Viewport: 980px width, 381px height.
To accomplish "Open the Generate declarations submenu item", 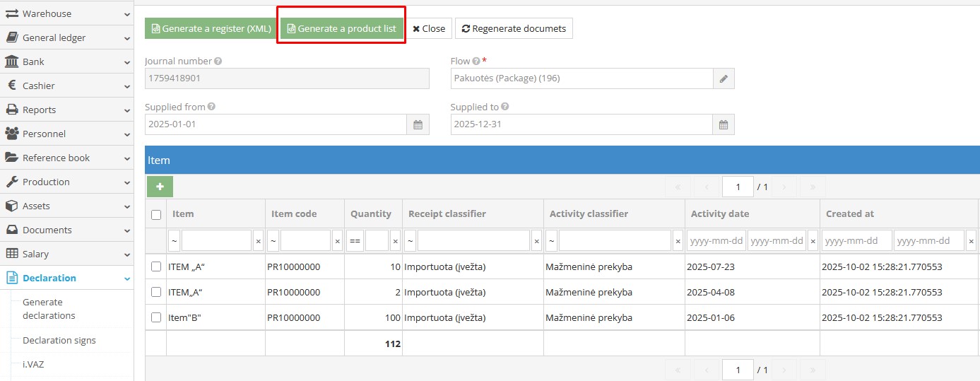I will coord(49,309).
